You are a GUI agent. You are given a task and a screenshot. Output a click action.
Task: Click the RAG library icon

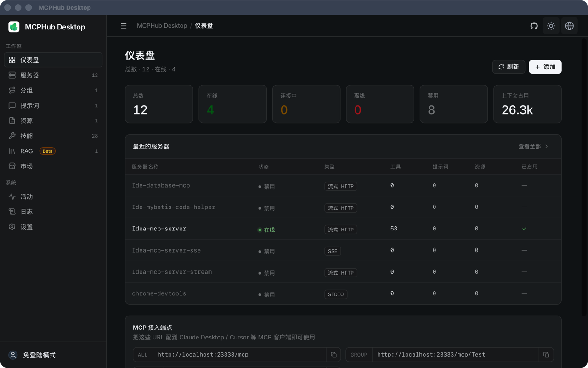12,151
